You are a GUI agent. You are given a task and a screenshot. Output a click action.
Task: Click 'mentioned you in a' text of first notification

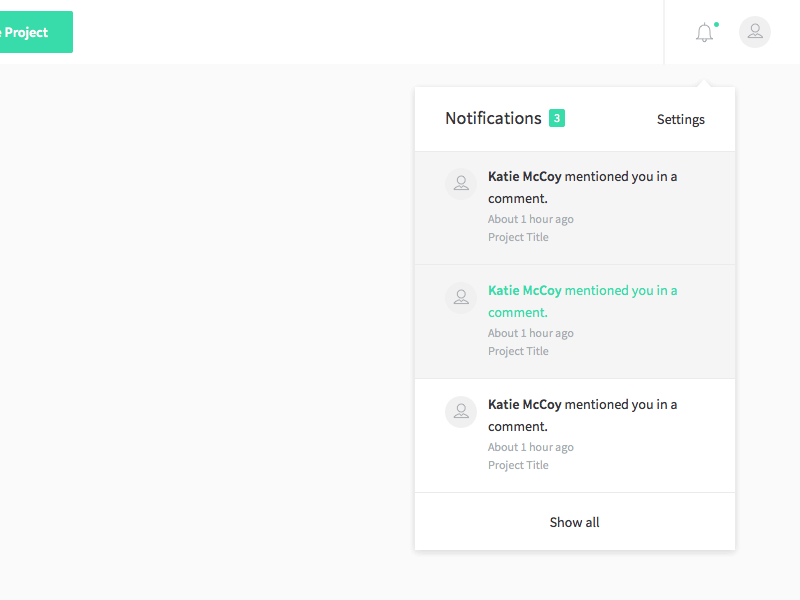pos(621,177)
